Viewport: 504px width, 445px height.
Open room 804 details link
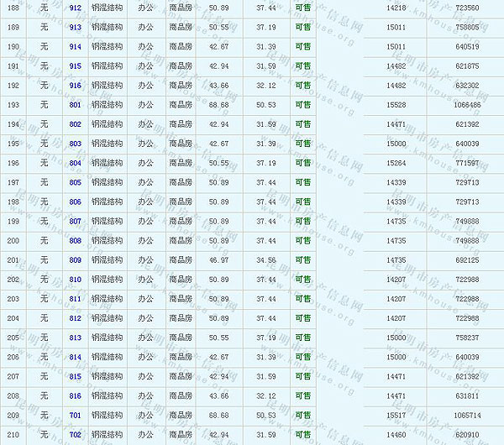76,163
